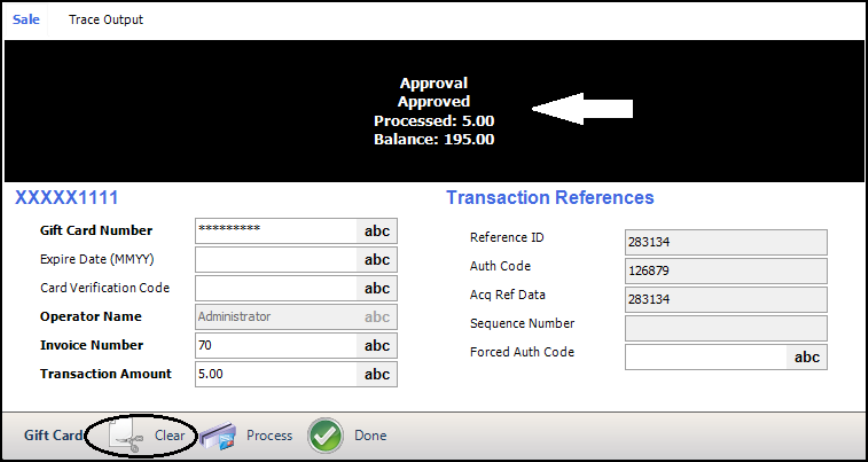Viewport: 868px width, 462px height.
Task: Click the Operator Name field showing Administrator
Action: click(x=296, y=316)
